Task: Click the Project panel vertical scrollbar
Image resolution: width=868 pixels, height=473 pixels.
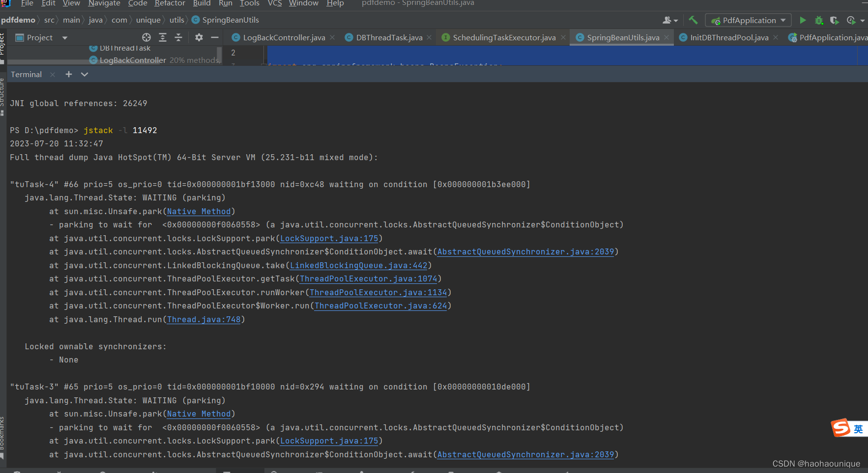Action: (219, 54)
